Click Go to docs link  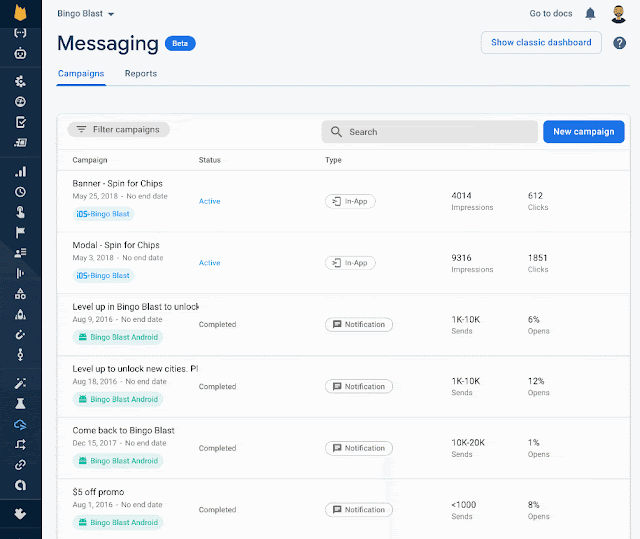tap(551, 13)
